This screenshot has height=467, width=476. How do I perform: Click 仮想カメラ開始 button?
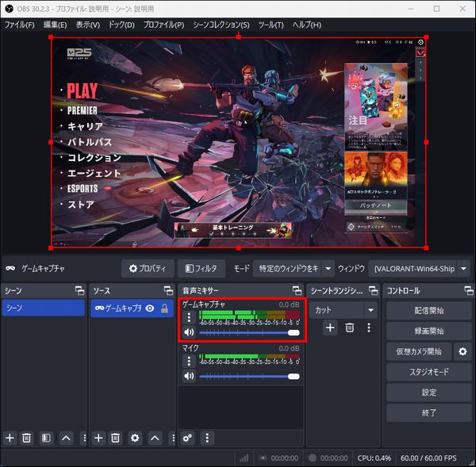[x=419, y=352]
